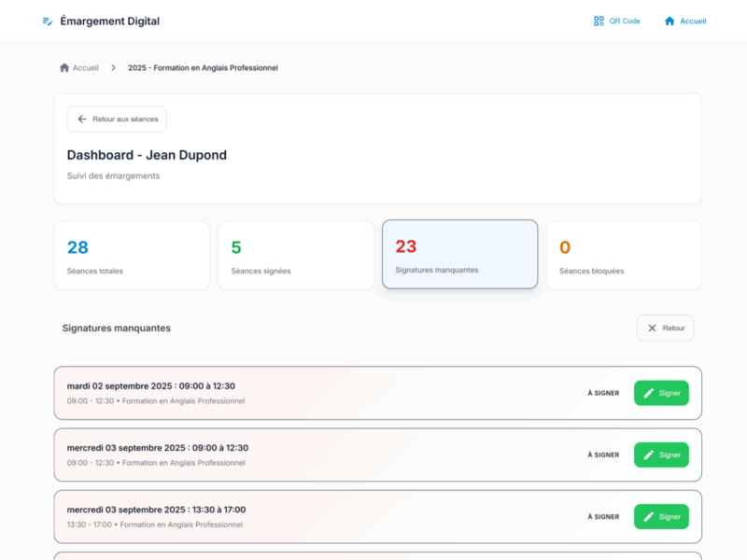Go to Accueil from the top navigation

(693, 21)
